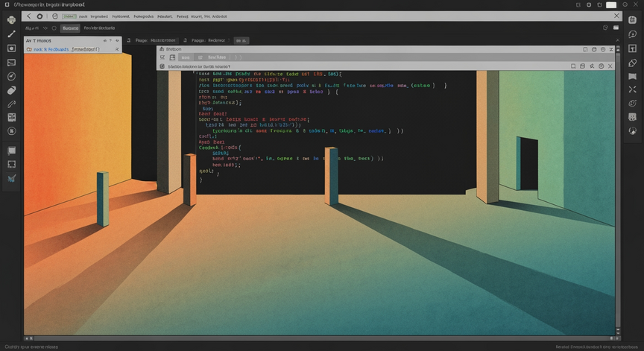Open the table layout icon in right sidebar
The height and width of the screenshot is (351, 644).
point(633,48)
